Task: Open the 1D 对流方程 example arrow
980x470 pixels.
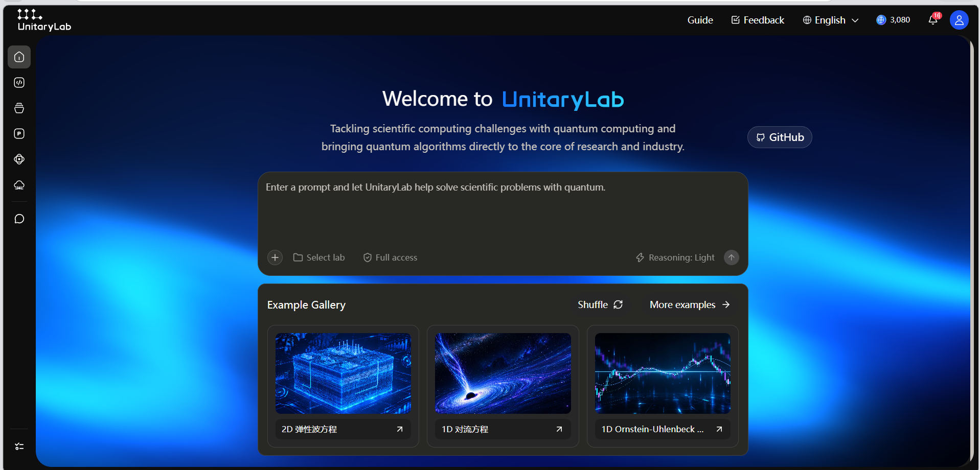Action: [559, 429]
